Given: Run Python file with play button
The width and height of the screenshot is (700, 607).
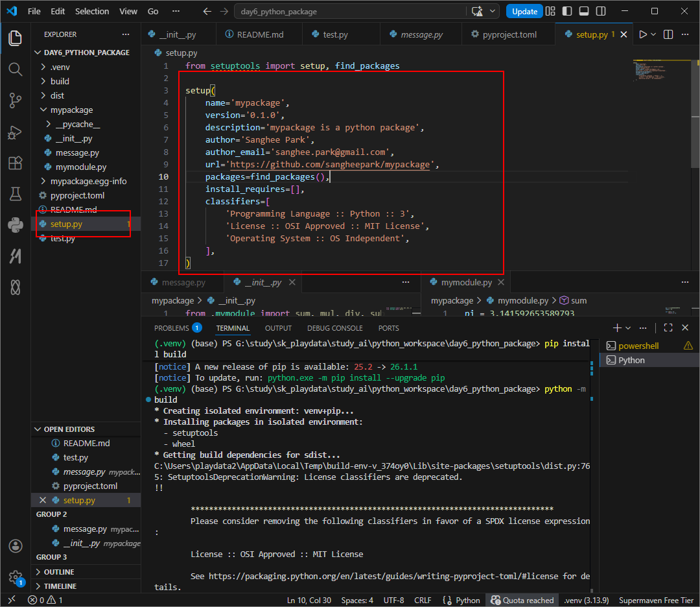Looking at the screenshot, I should pos(643,34).
